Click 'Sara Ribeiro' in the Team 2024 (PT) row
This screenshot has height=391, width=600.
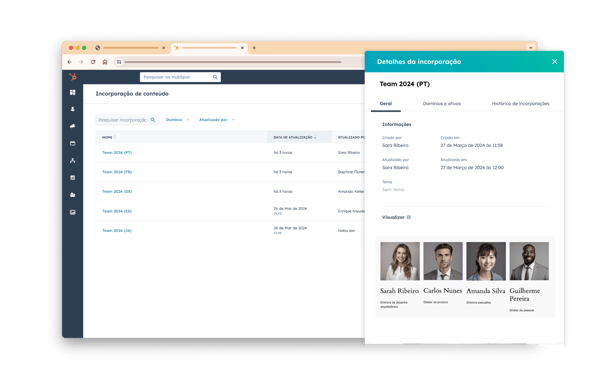349,152
